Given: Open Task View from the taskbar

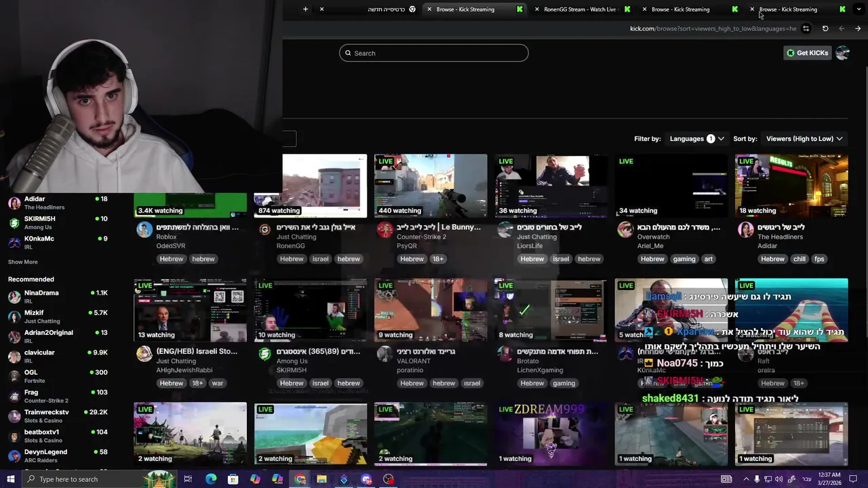Looking at the screenshot, I should point(188,479).
